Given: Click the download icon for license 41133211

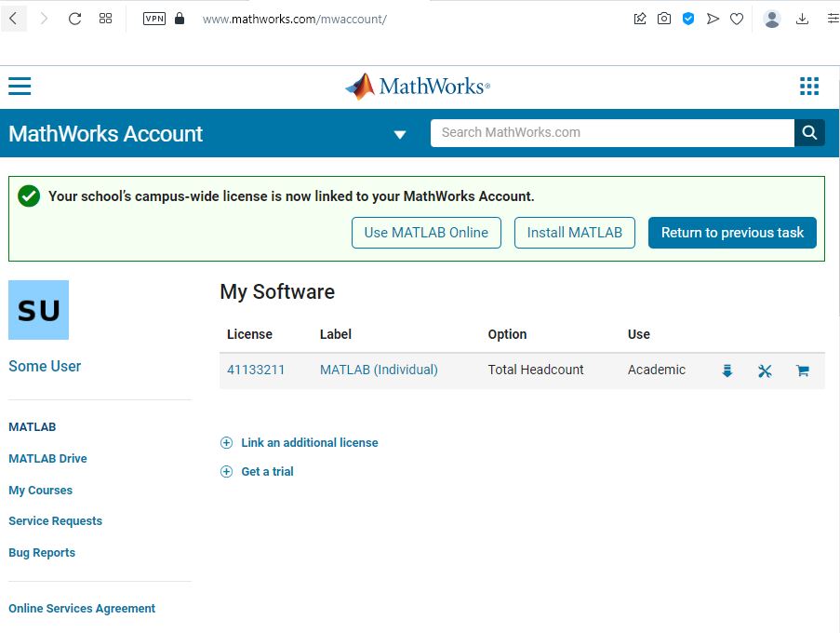Looking at the screenshot, I should pyautogui.click(x=727, y=370).
